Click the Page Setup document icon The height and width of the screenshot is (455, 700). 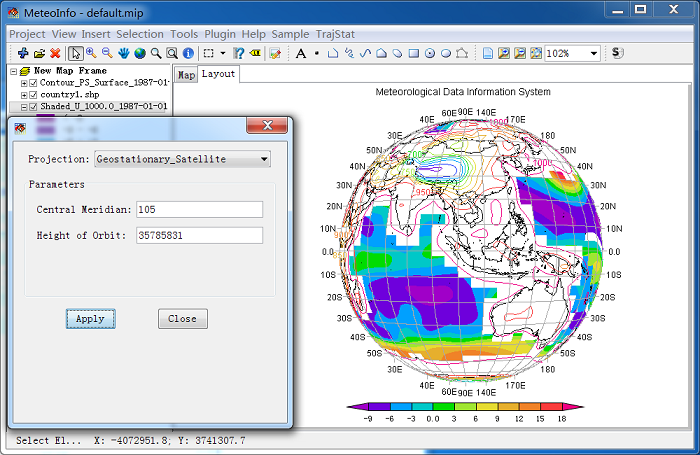pyautogui.click(x=488, y=54)
